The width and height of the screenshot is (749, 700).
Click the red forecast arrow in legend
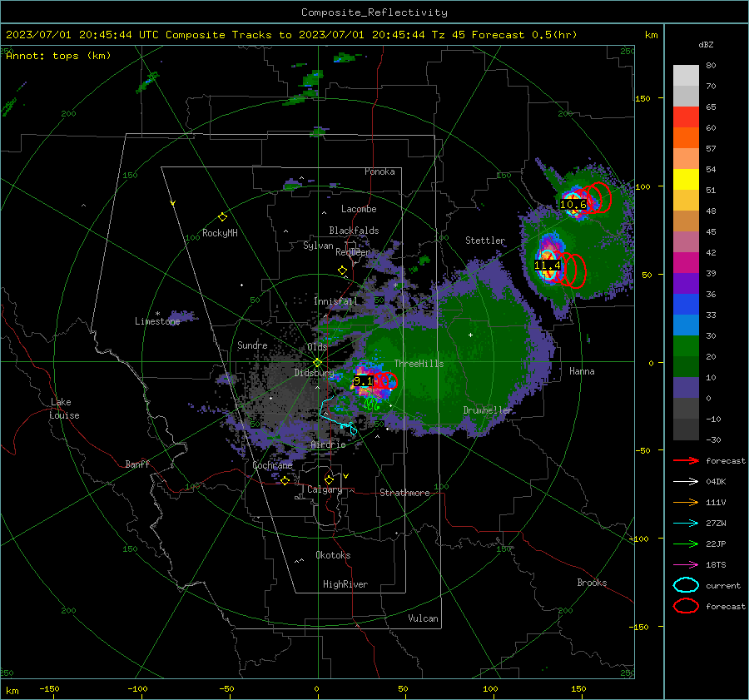[686, 460]
